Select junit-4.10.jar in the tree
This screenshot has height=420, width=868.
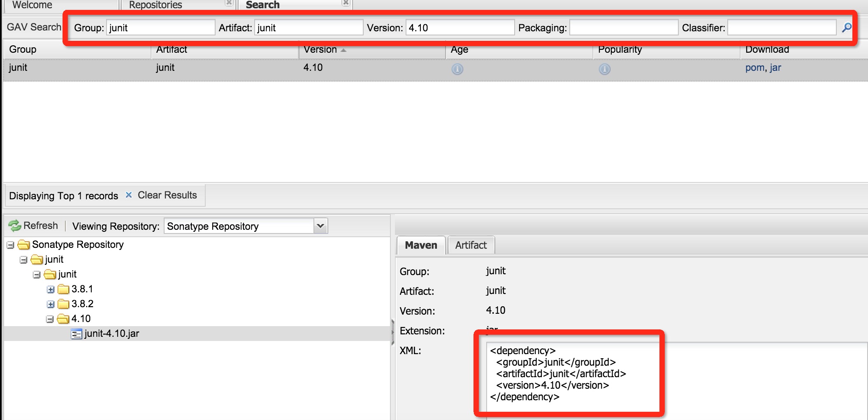(111, 334)
